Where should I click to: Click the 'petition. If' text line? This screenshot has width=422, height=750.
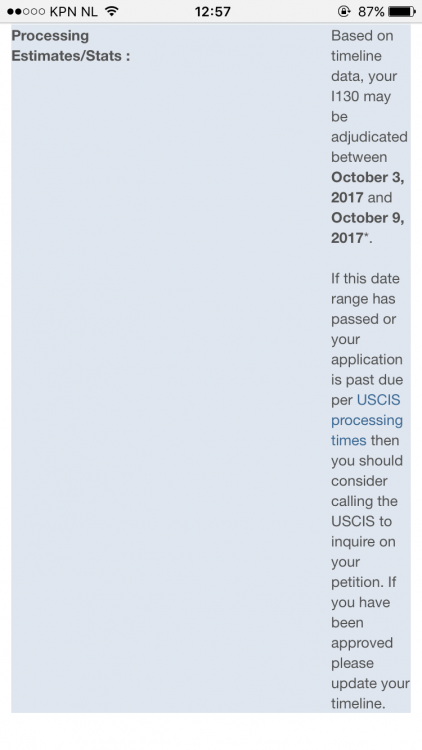point(364,583)
